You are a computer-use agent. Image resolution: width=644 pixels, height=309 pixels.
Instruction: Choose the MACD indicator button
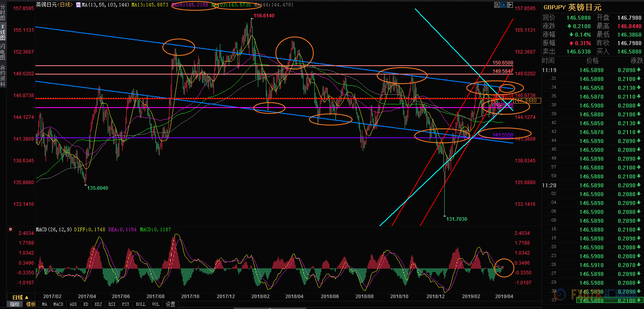pos(58,304)
